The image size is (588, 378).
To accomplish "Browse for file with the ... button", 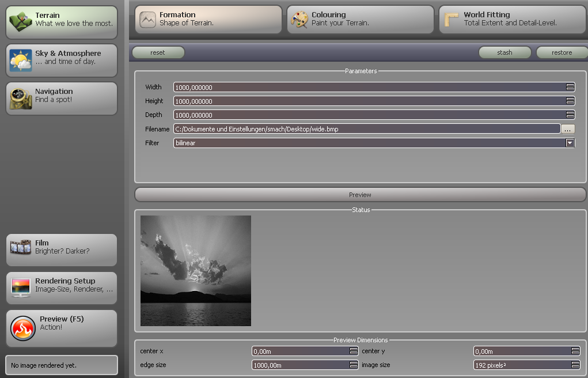I will pos(568,129).
